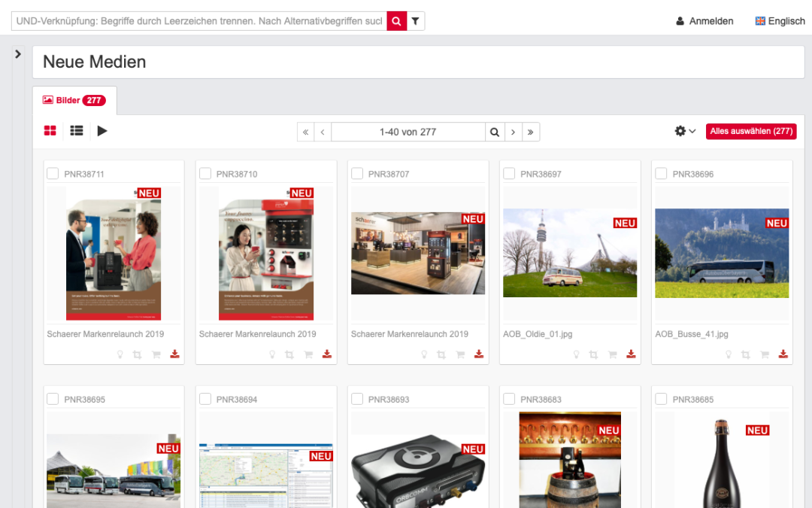Start the slideshow with the play icon
The image size is (812, 508).
102,131
